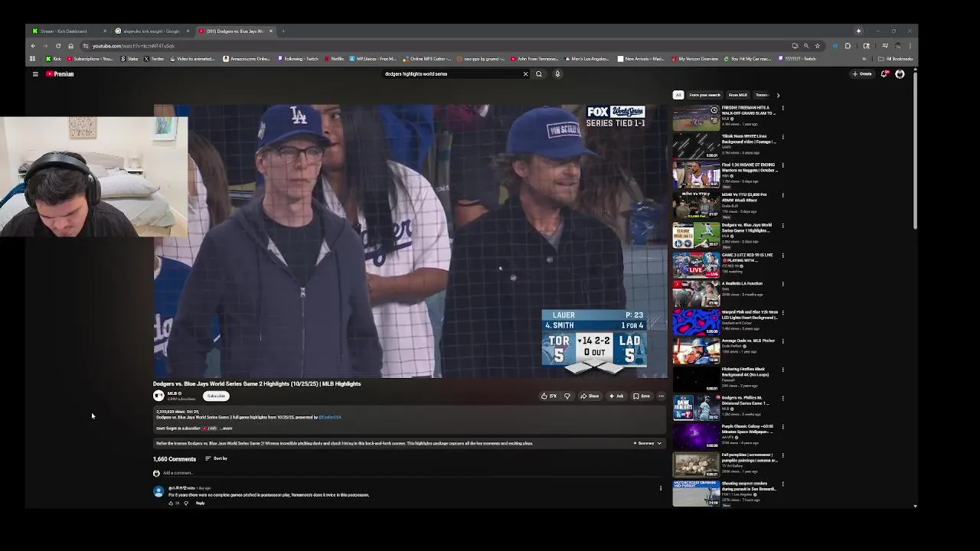Bookmark this page with the star

[817, 46]
